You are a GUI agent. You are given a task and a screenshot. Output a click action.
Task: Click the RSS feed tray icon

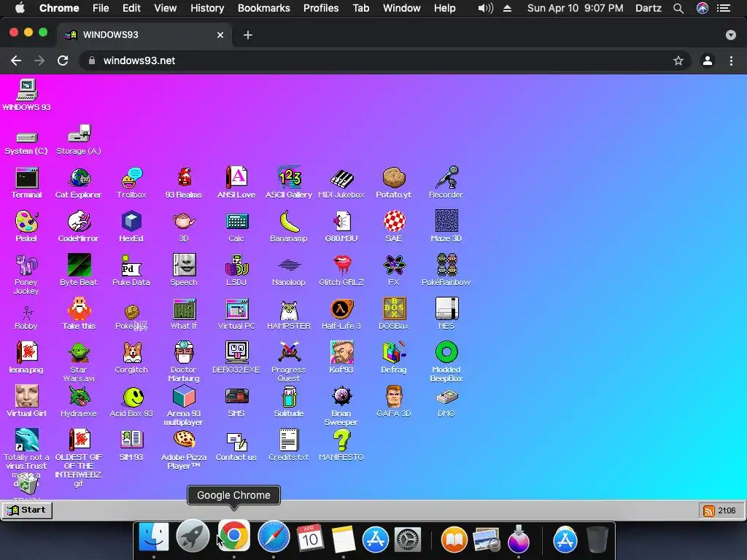tap(709, 511)
